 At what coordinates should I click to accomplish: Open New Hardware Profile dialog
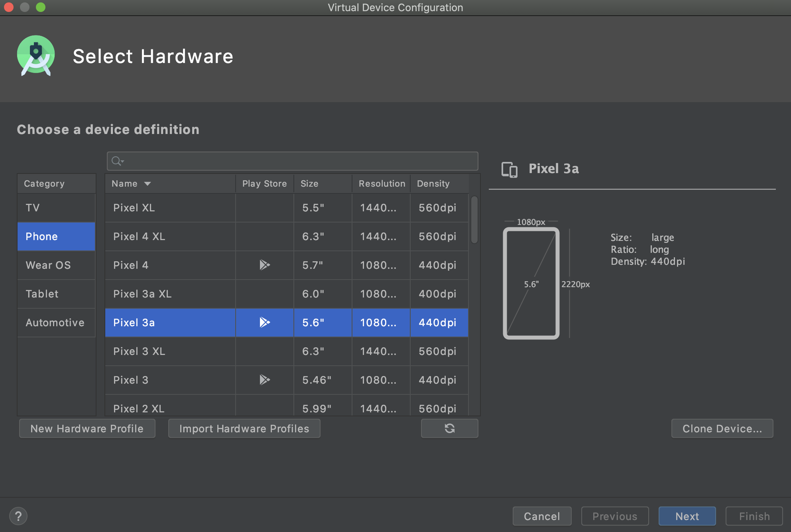pos(87,429)
